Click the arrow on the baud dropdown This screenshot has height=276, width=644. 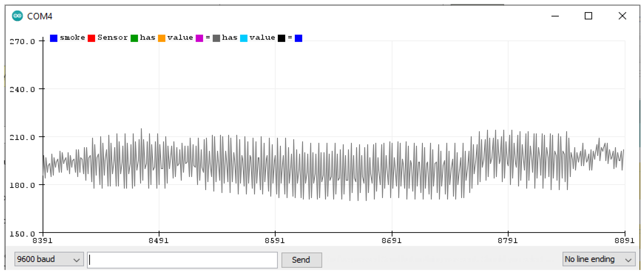click(x=77, y=260)
